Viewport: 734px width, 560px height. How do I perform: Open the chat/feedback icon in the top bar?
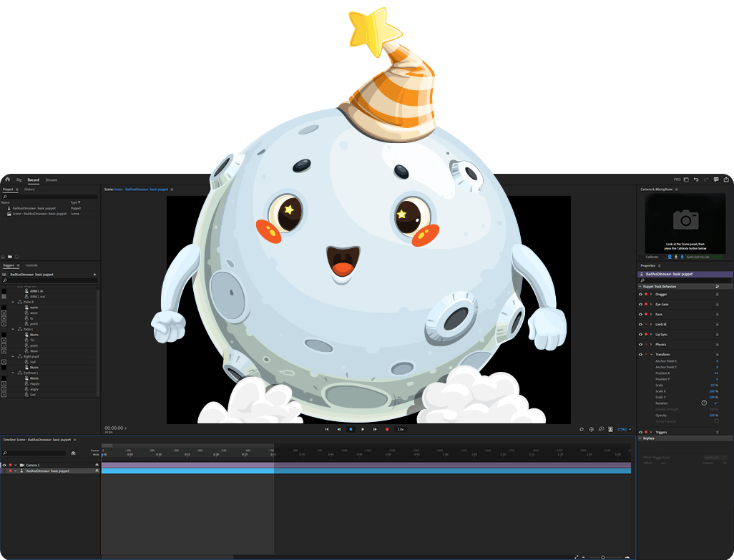(716, 180)
